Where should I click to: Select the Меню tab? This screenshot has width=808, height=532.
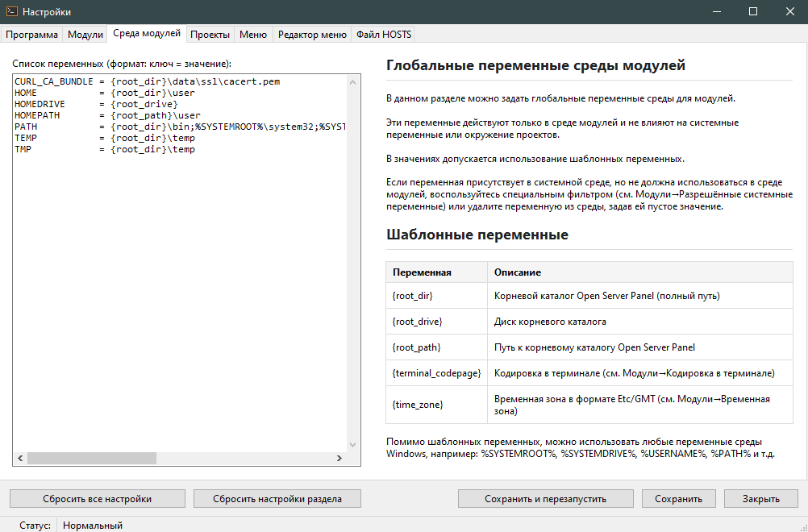(x=253, y=35)
